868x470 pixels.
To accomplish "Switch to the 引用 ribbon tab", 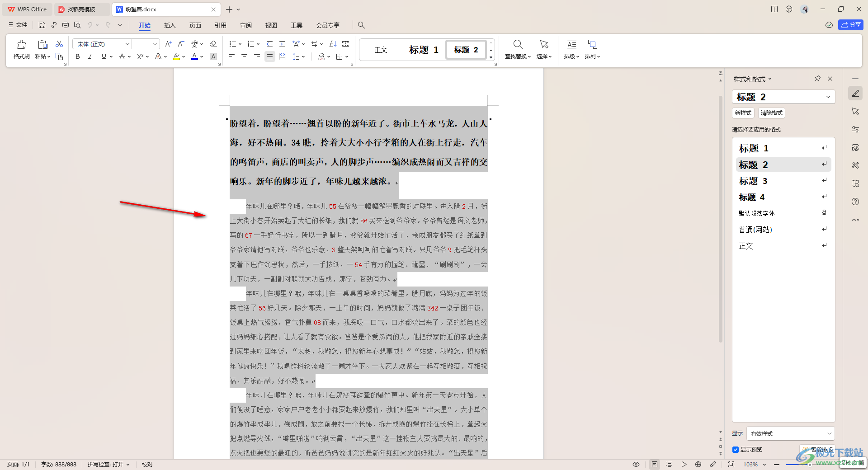I will tap(220, 25).
